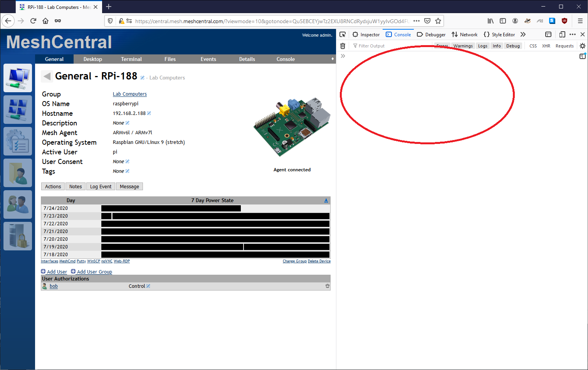
Task: Toggle the Errors log filter
Action: click(x=442, y=46)
